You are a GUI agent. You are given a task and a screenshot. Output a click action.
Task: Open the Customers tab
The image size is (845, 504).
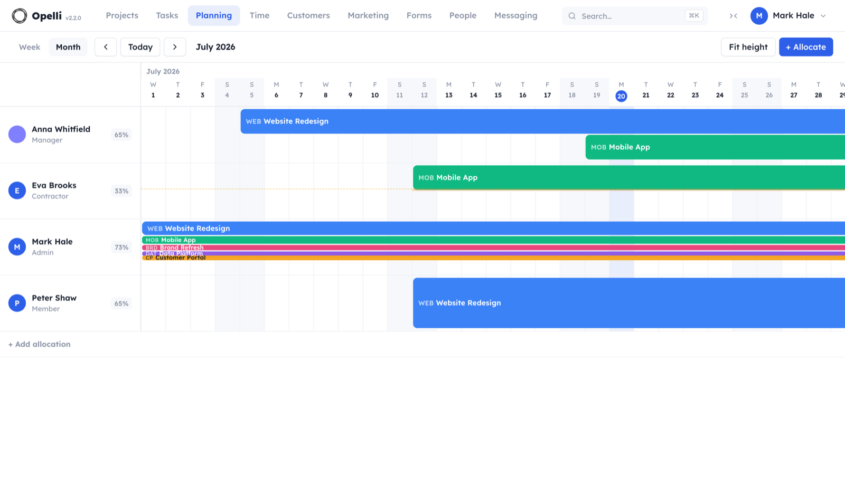click(308, 16)
